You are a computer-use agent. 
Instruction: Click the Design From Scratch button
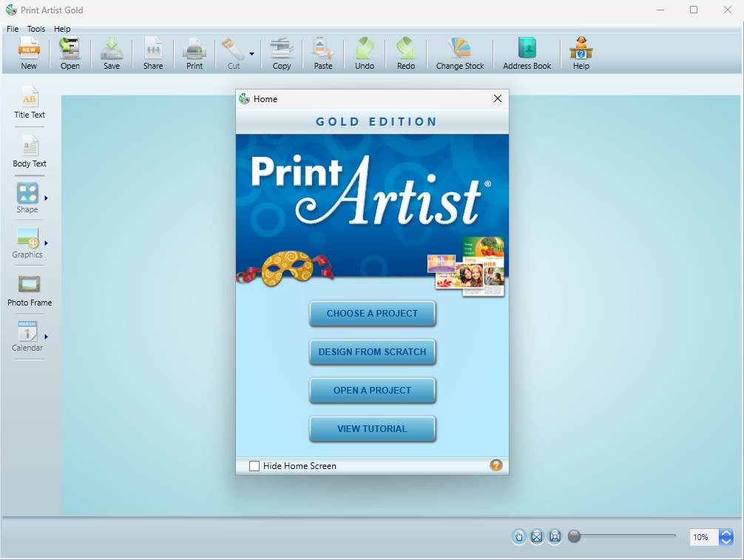[x=372, y=352]
